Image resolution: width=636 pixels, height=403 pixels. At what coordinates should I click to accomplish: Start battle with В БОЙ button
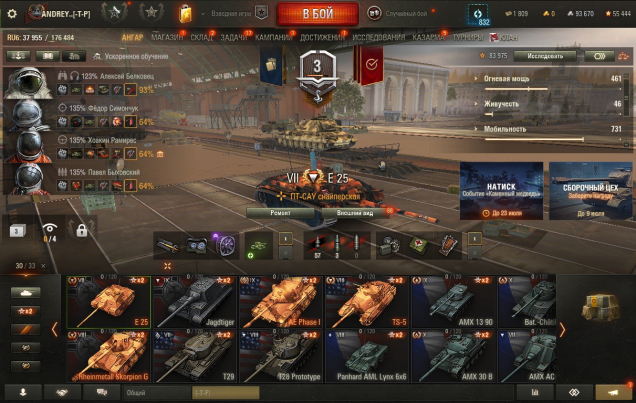[x=318, y=14]
